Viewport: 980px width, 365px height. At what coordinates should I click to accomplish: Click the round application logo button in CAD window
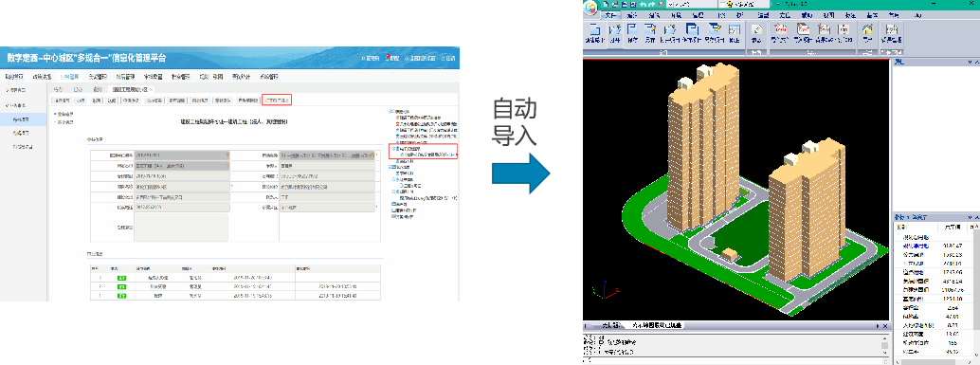coord(590,8)
